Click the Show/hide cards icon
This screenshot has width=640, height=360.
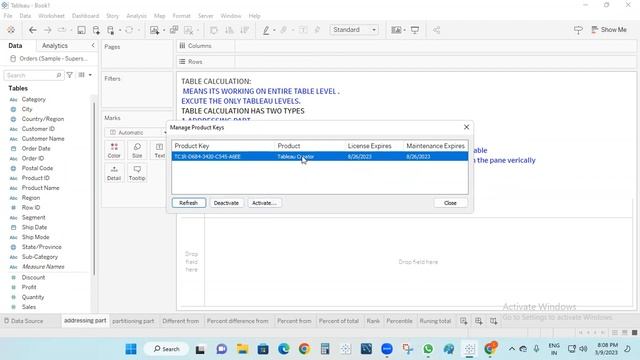coord(396,30)
